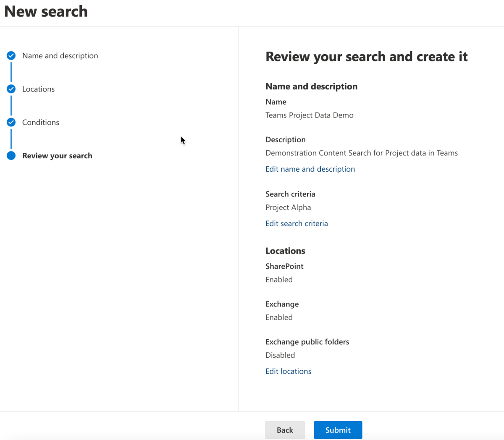Click the Exchange public folders Disabled status
The width and height of the screenshot is (504, 440).
tap(280, 355)
